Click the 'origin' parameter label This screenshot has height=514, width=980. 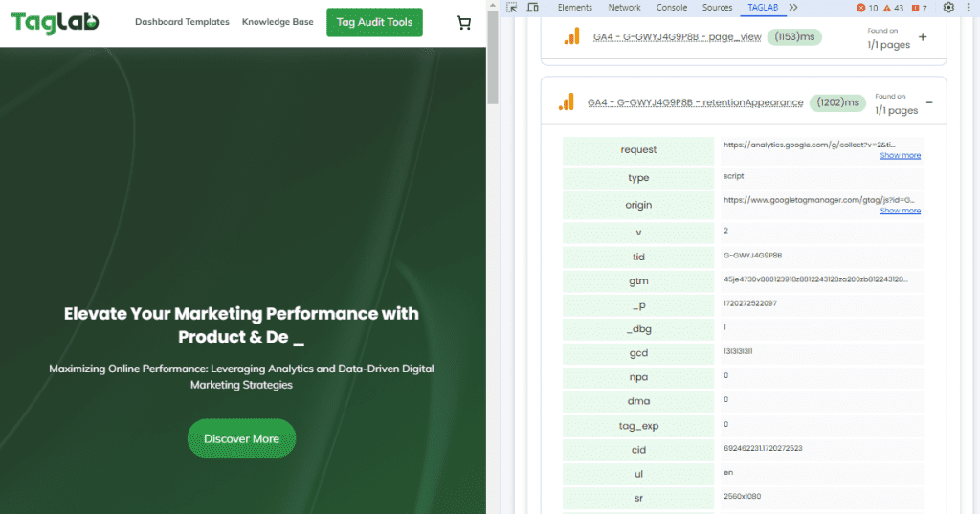click(x=638, y=205)
